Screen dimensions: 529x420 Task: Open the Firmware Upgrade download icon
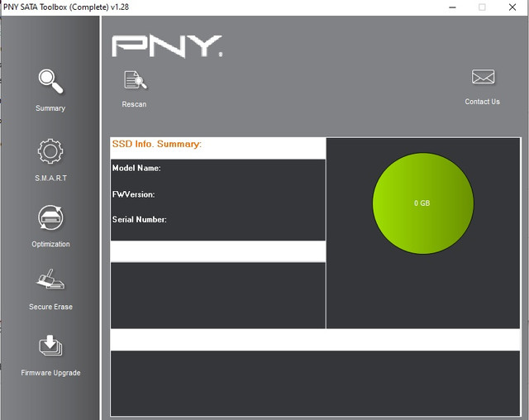tap(50, 345)
